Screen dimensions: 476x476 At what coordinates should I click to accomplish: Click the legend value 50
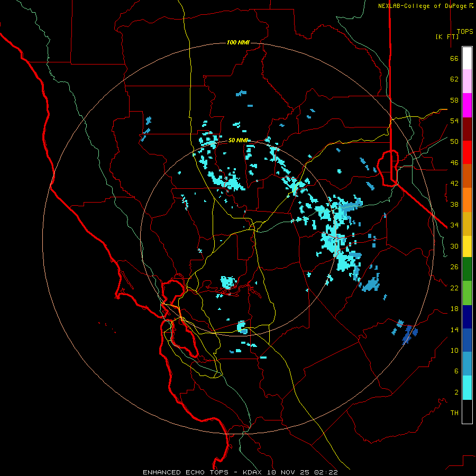tap(454, 142)
